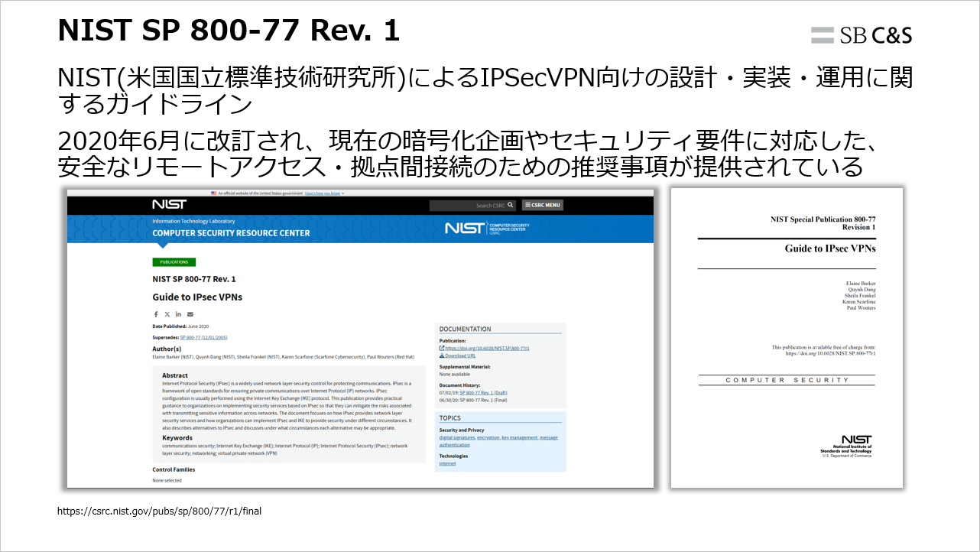
Task: Select the green PUBLICATIONS label
Action: pyautogui.click(x=174, y=261)
